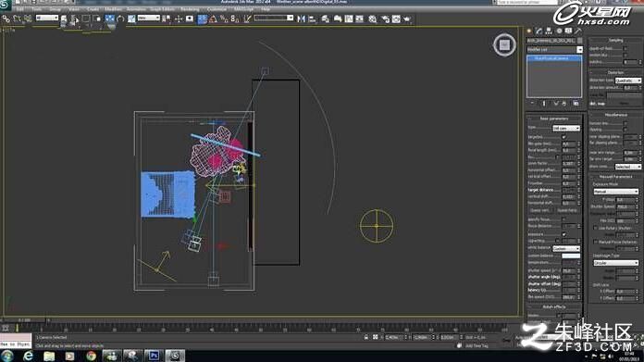Viewport: 644px width, 362px height.
Task: Open distortion type Quadratic dropdown
Action: point(628,81)
